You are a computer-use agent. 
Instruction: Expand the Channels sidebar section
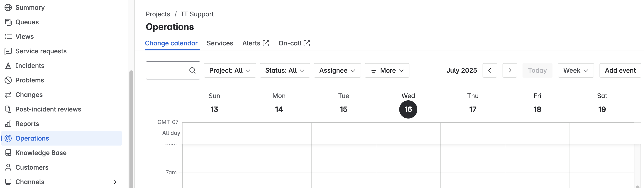click(115, 182)
